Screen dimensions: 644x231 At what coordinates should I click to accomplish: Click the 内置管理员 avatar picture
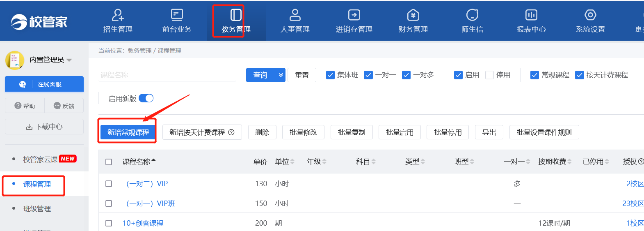click(x=15, y=60)
